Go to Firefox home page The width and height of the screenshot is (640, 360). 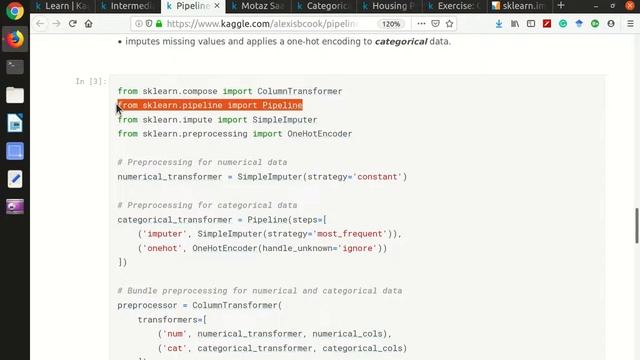tap(89, 24)
